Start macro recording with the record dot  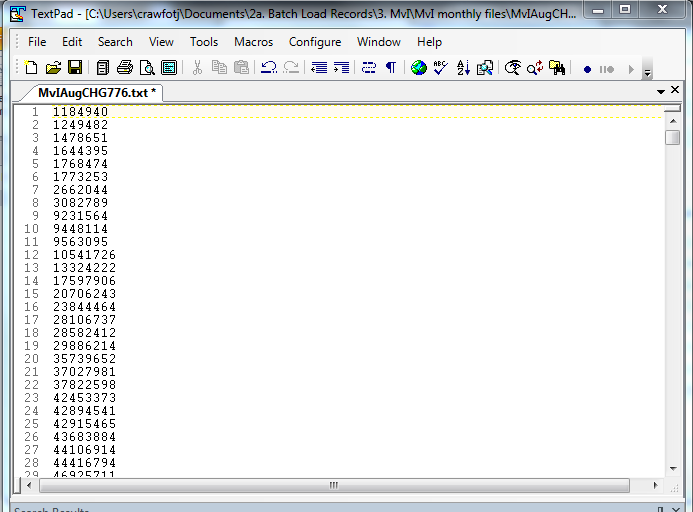point(587,69)
